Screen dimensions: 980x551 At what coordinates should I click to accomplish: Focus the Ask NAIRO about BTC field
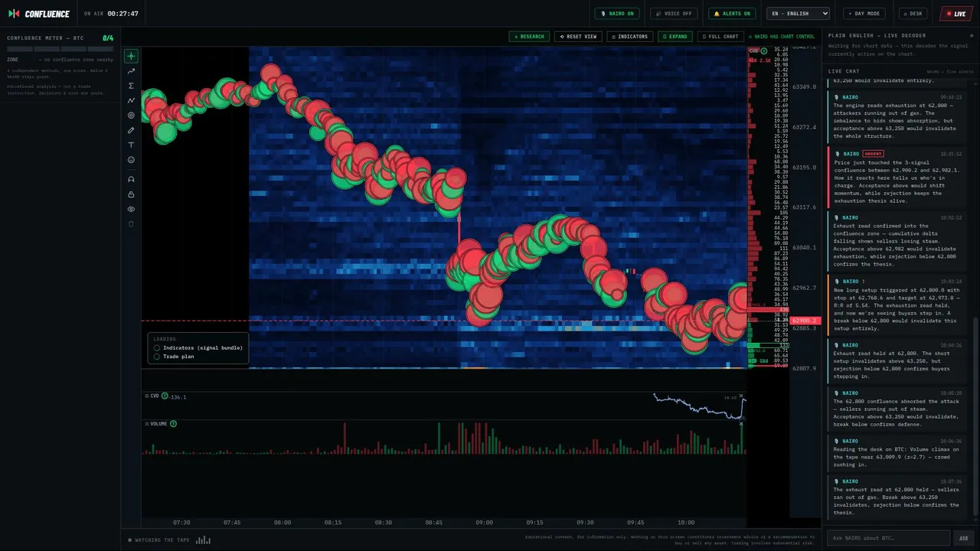click(888, 538)
